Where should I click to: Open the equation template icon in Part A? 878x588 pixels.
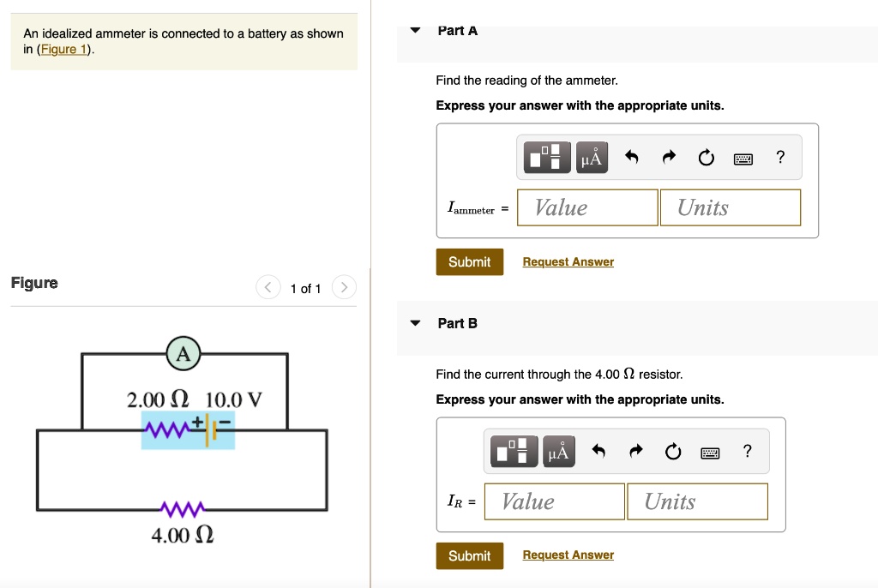[546, 157]
